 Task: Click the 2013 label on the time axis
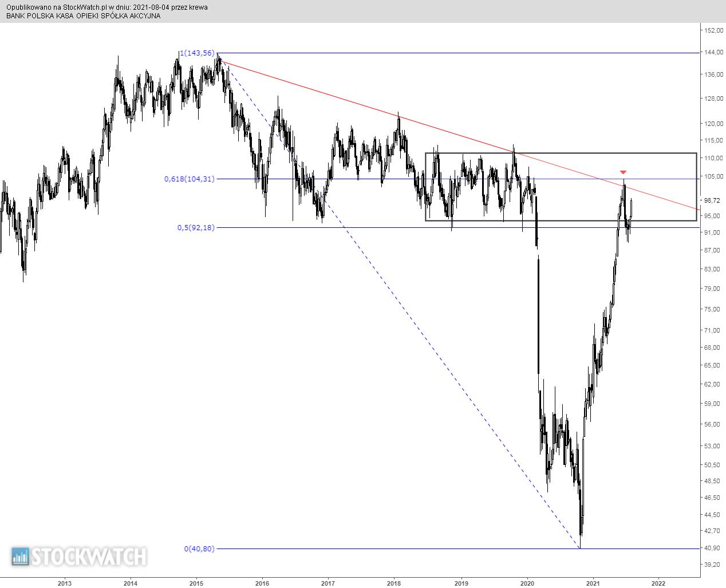64,583
